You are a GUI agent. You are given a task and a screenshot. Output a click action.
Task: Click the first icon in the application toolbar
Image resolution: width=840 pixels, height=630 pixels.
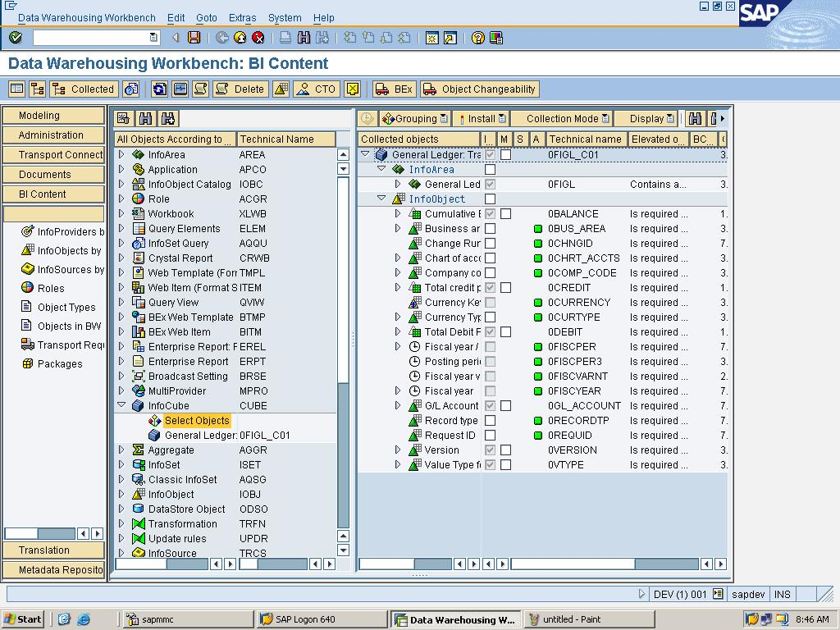pos(17,89)
